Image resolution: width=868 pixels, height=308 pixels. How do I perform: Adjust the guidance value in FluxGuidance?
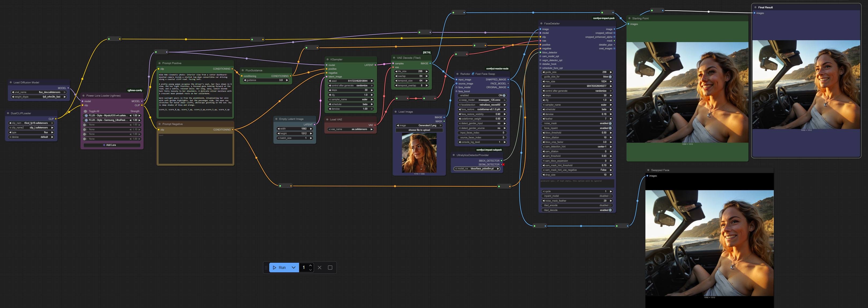[x=266, y=80]
